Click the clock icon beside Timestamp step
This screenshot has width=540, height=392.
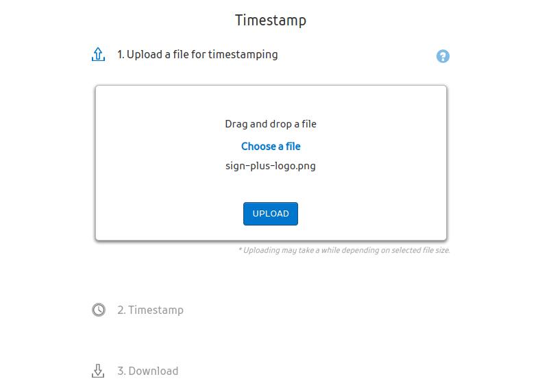(99, 310)
